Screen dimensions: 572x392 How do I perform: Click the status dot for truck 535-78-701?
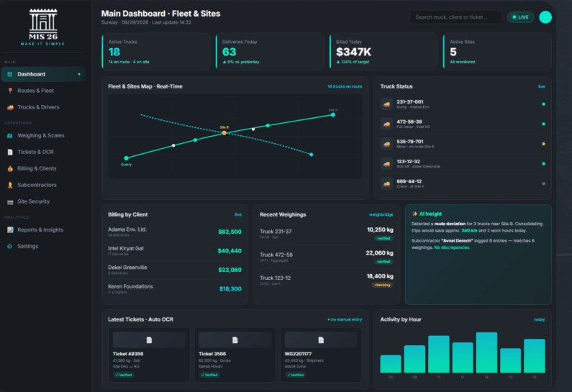(x=543, y=144)
